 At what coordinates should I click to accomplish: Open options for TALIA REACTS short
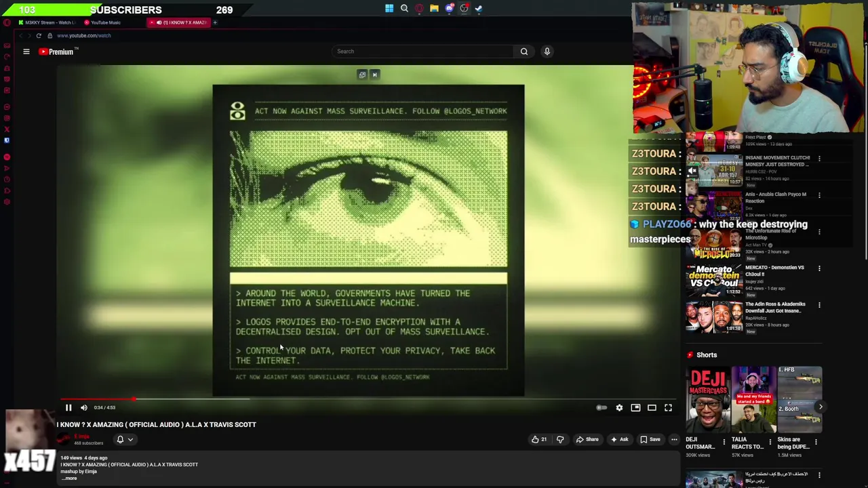click(770, 443)
